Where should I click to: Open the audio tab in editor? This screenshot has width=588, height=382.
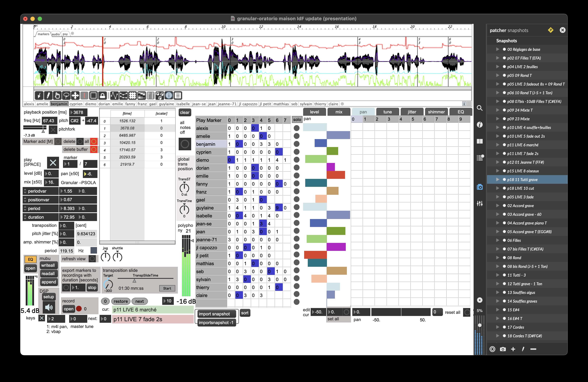click(x=56, y=34)
